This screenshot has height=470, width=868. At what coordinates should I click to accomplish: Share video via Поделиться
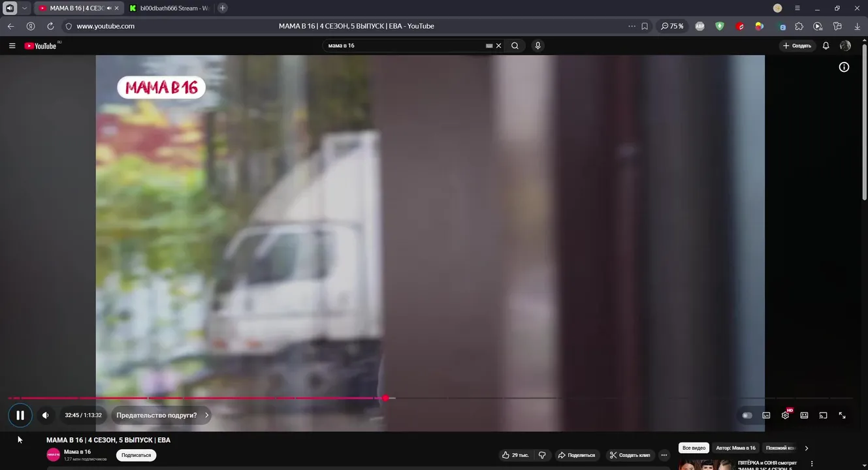tap(576, 455)
